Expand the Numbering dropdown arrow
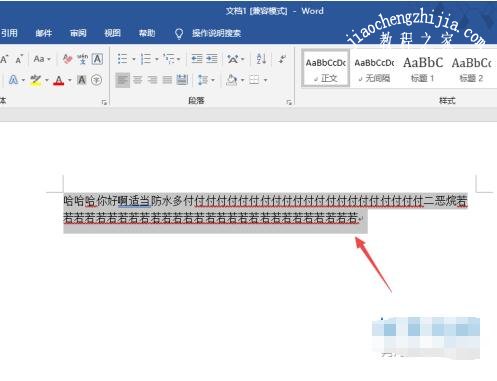 pyautogui.click(x=156, y=59)
